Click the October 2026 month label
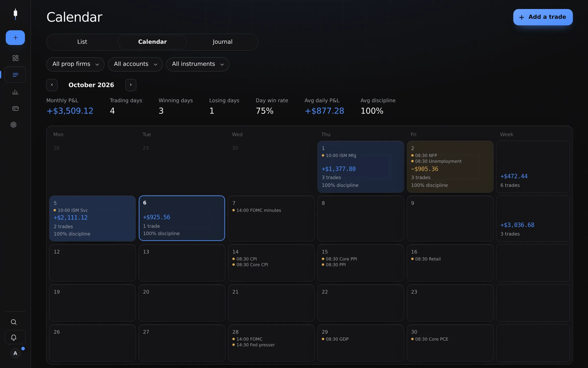 91,85
